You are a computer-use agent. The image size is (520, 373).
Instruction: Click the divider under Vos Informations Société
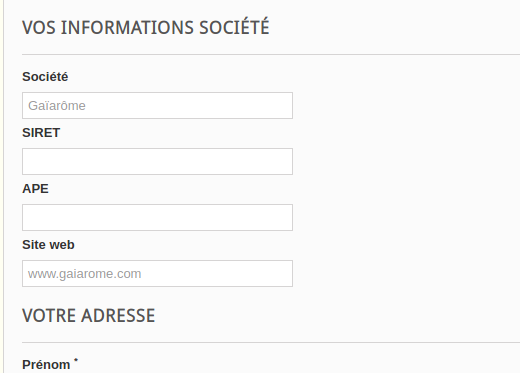[271, 54]
